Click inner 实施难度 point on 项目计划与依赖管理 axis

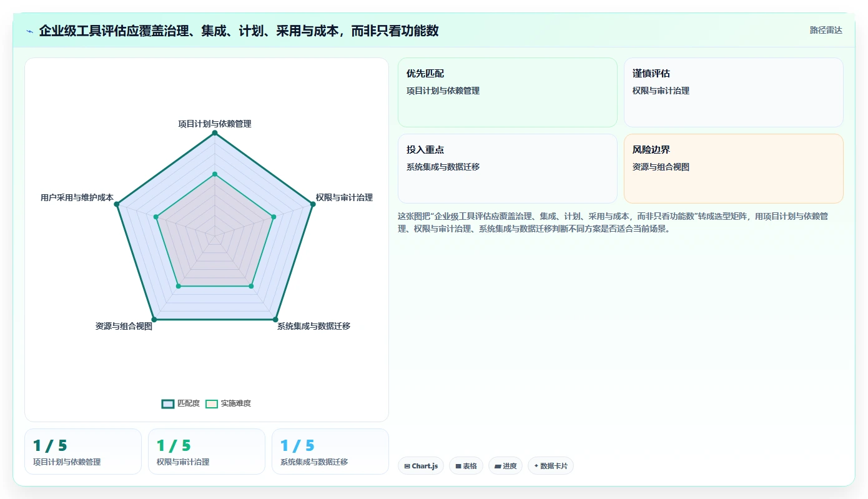click(x=215, y=174)
